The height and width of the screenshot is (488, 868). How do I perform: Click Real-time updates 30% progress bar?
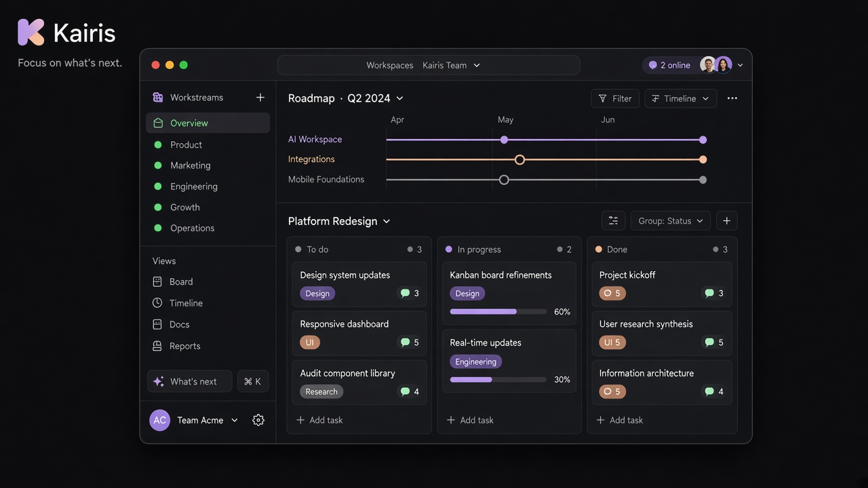tap(498, 380)
